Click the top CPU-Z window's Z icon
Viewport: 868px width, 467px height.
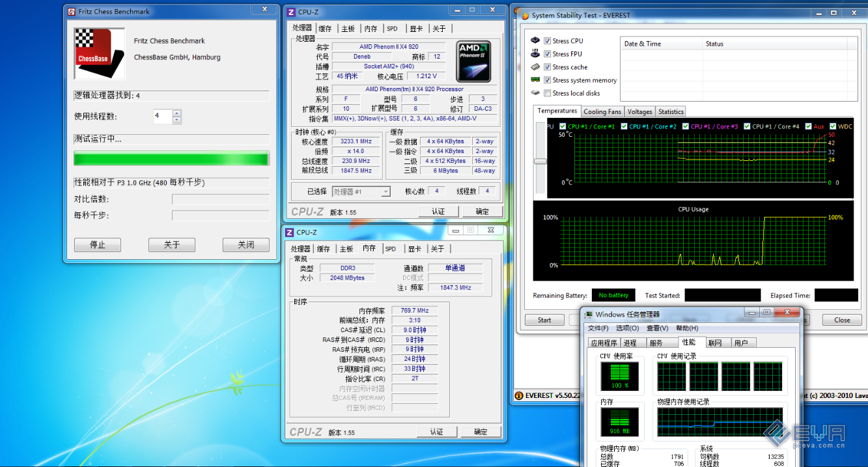pyautogui.click(x=292, y=12)
